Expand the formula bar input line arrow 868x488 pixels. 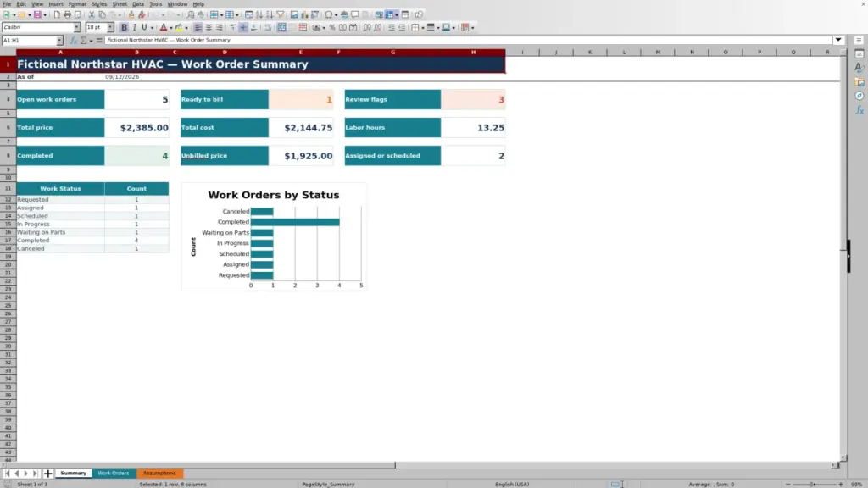838,40
